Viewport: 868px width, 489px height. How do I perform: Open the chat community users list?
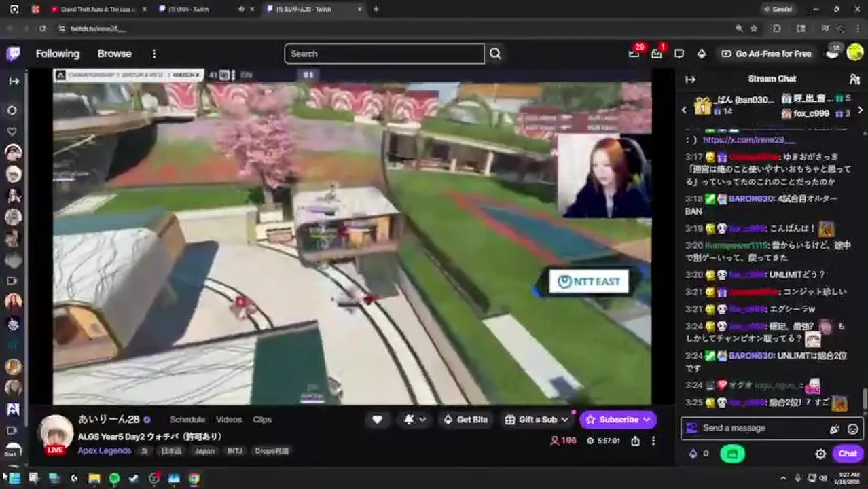click(x=854, y=79)
